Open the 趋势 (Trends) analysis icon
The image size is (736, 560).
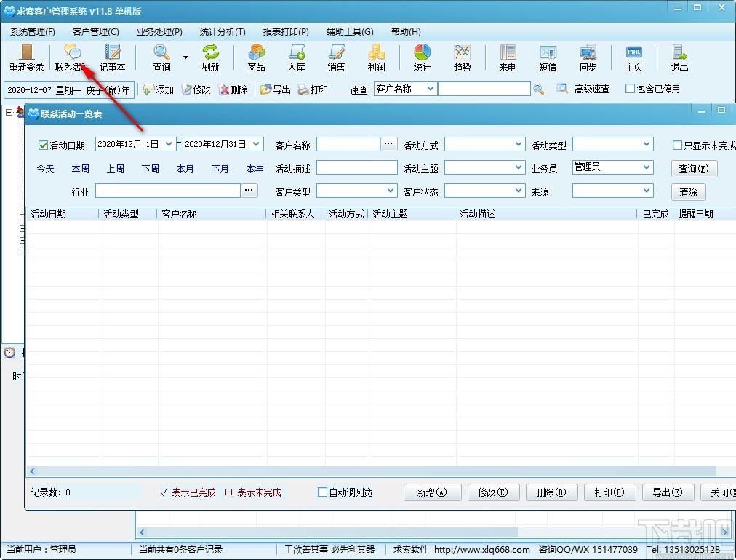click(462, 58)
